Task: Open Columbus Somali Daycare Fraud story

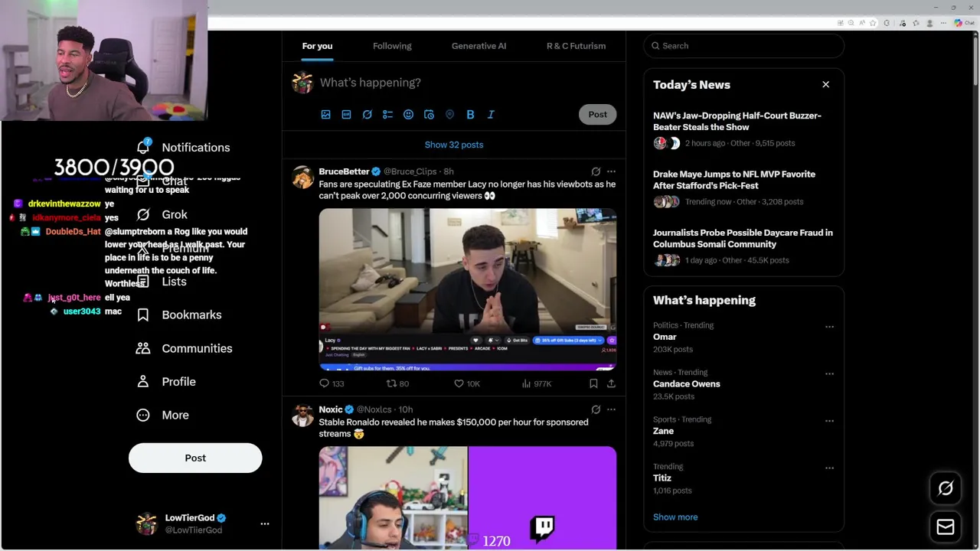Action: (743, 246)
